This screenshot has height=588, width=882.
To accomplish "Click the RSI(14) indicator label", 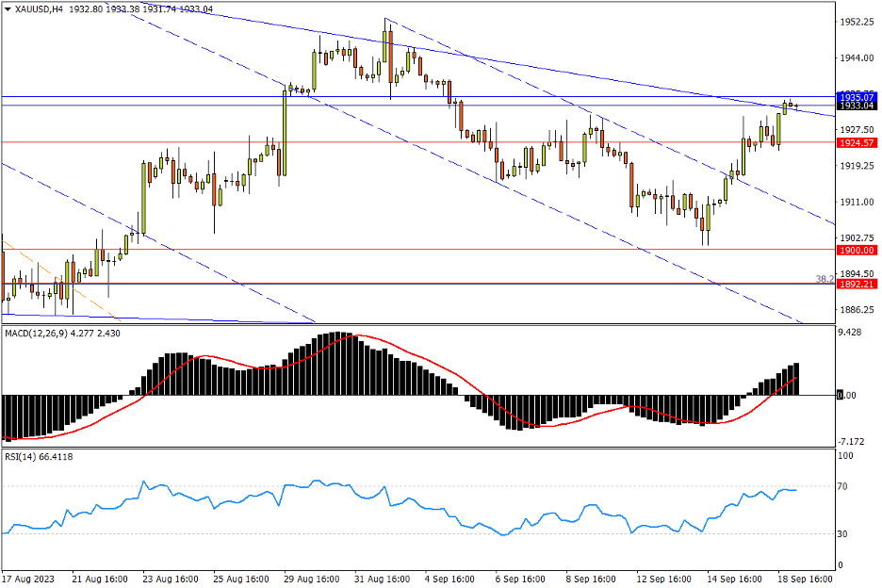I will tap(23, 457).
